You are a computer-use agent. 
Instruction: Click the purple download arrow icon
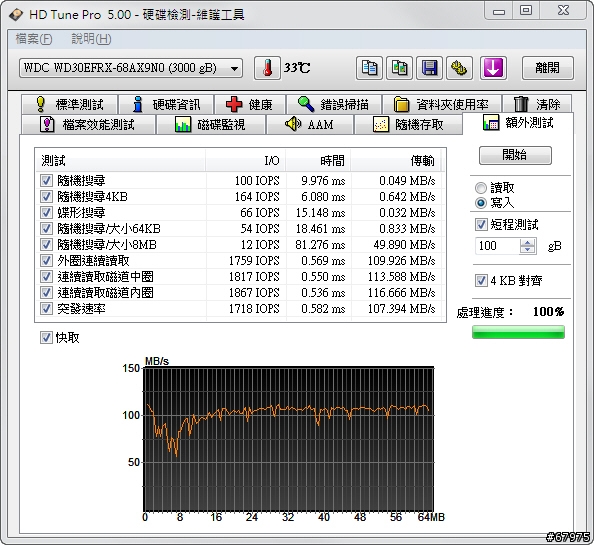[x=493, y=68]
